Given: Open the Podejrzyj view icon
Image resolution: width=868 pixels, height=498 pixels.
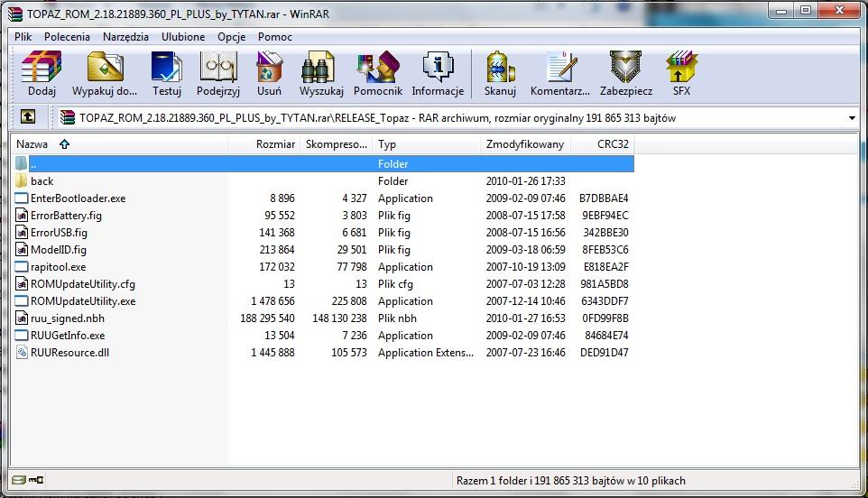Looking at the screenshot, I should 218,67.
